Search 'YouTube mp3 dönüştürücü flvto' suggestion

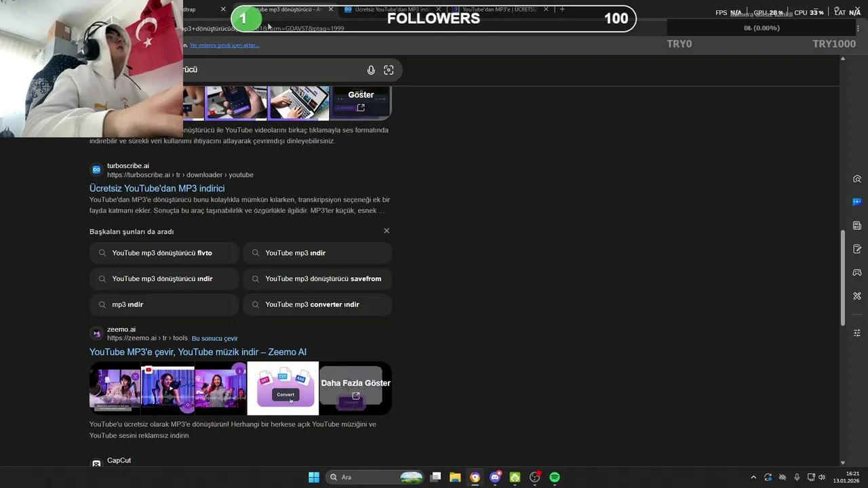(x=164, y=253)
